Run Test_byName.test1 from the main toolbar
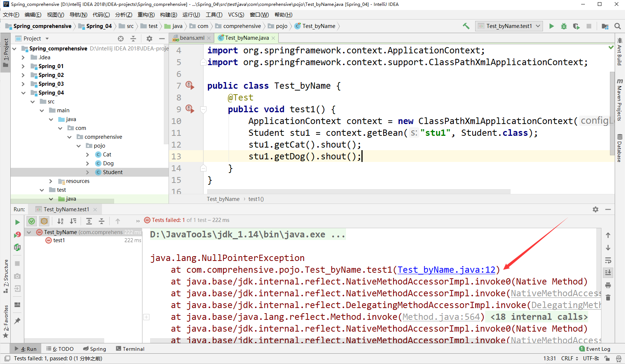625x364 pixels. click(x=551, y=26)
